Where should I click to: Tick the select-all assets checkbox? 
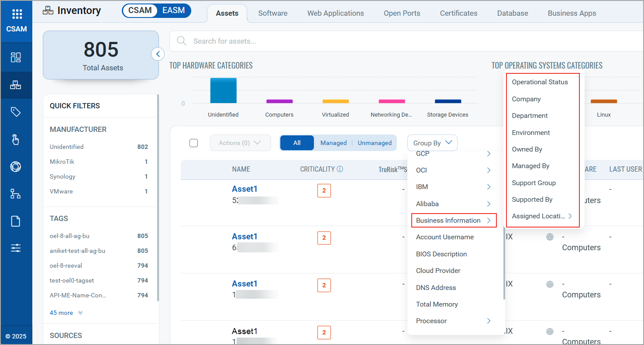194,143
